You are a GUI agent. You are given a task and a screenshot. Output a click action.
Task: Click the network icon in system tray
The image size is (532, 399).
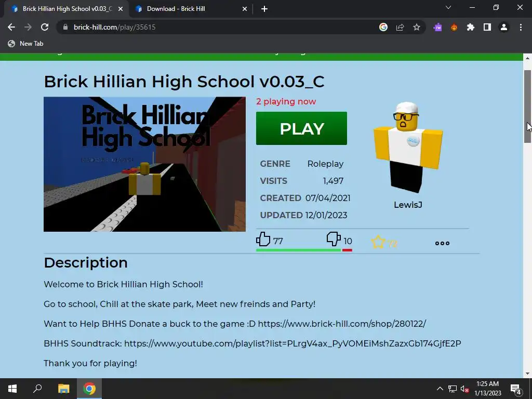tap(453, 389)
